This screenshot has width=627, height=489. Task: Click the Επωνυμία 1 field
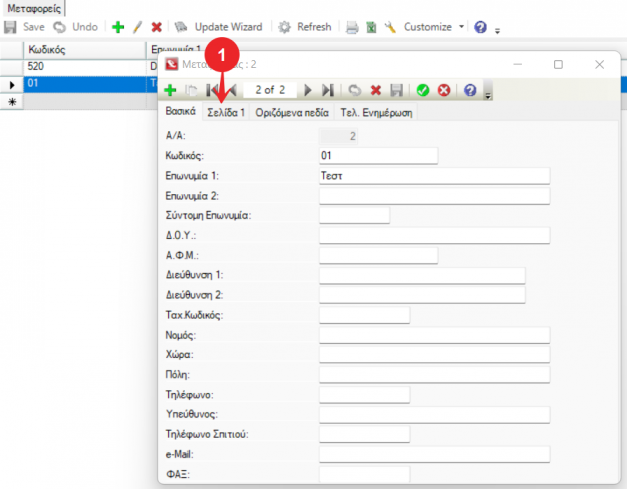[434, 176]
